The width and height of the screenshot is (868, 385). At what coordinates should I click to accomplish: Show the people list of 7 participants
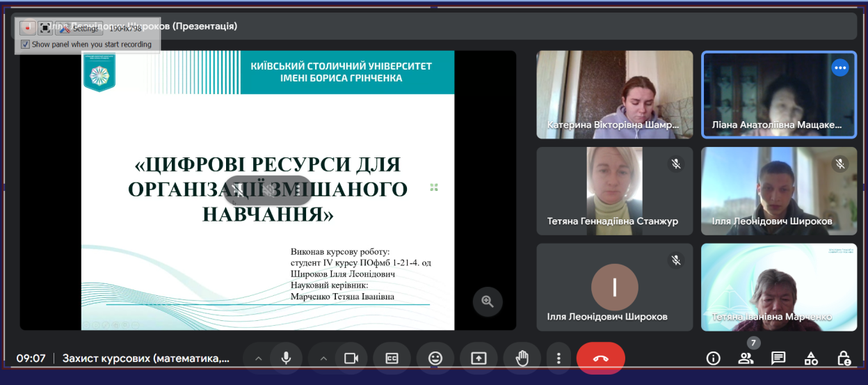click(x=746, y=359)
